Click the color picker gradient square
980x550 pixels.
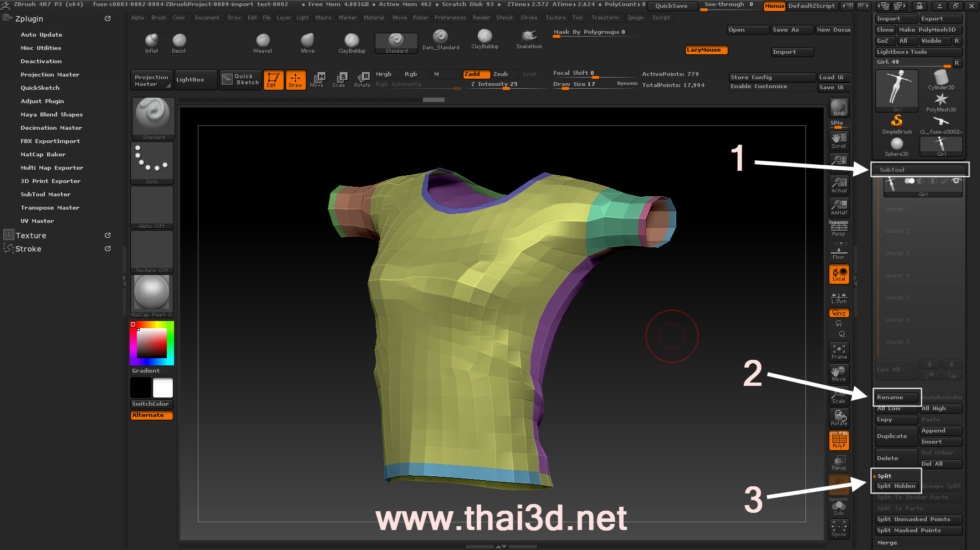152,343
